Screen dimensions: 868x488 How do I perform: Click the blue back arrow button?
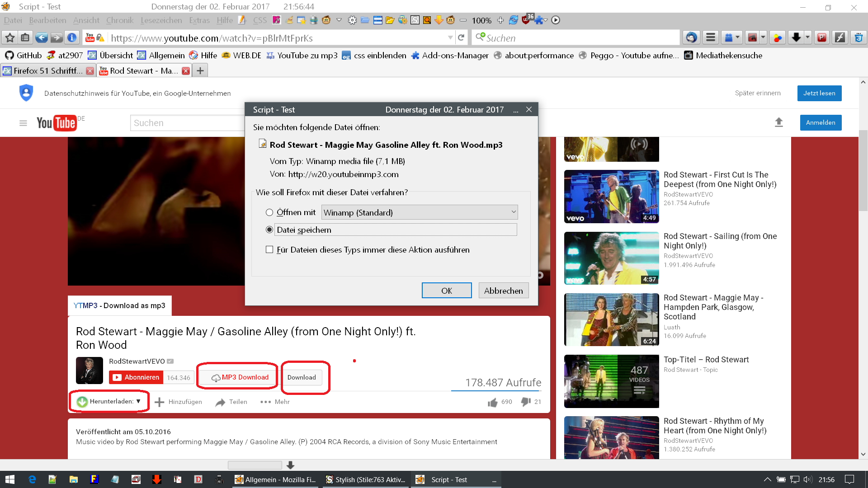41,38
